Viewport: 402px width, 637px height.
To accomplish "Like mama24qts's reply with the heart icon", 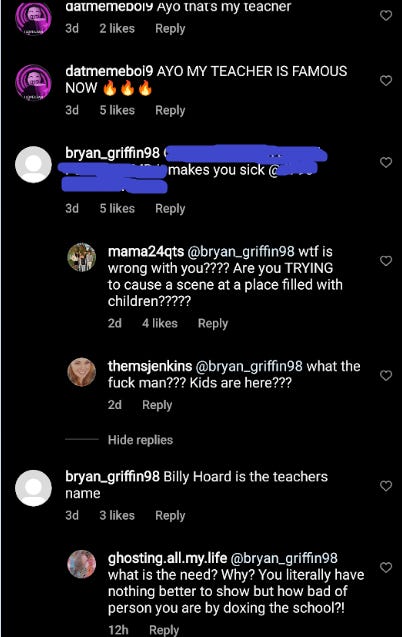I will click(386, 260).
